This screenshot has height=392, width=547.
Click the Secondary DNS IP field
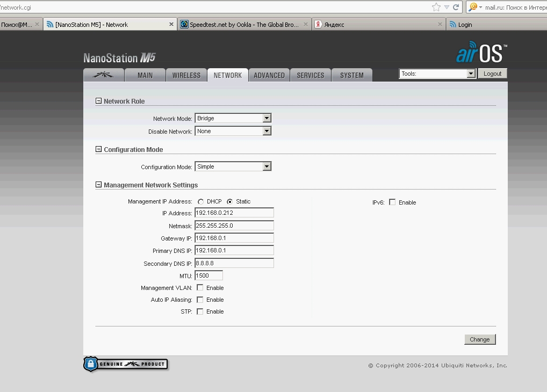234,263
